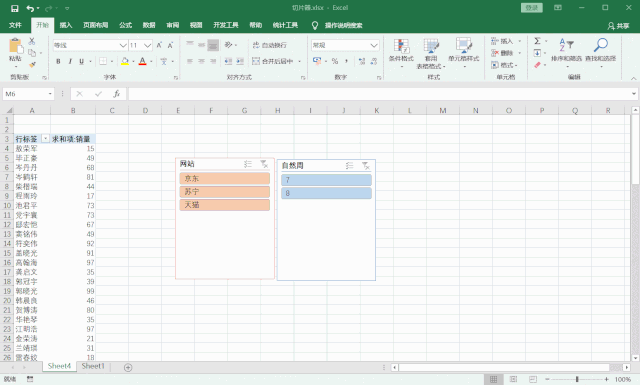The image size is (640, 385).
Task: Click increase decimal icon
Action: point(362,61)
